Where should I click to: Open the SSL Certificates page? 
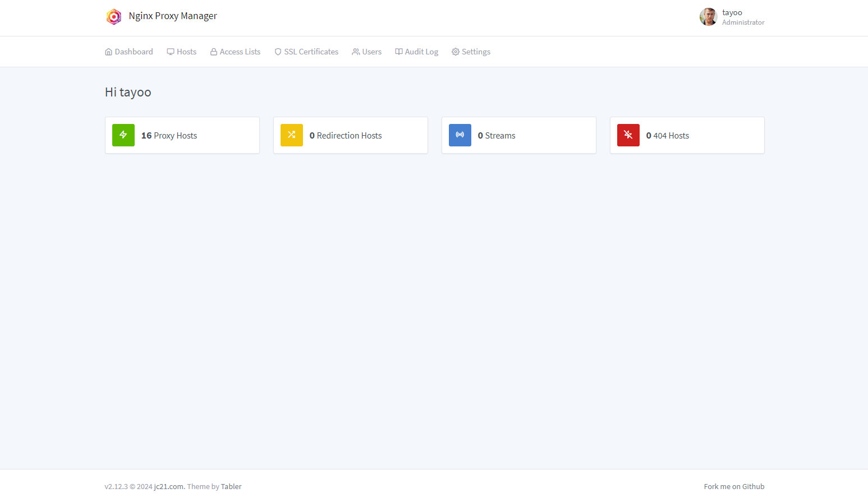coord(306,52)
